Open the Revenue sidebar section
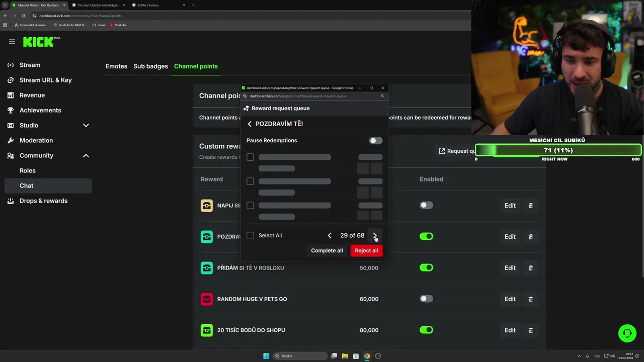The height and width of the screenshot is (362, 644). point(32,95)
